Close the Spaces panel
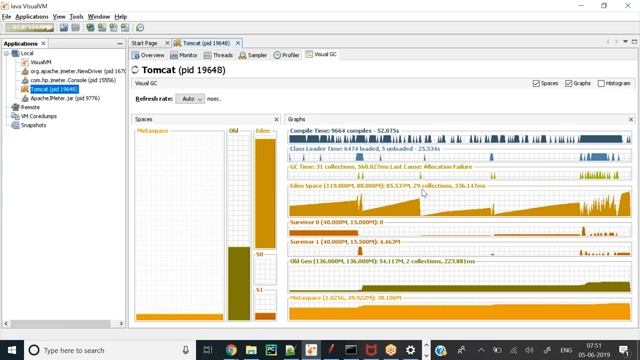 coord(276,119)
